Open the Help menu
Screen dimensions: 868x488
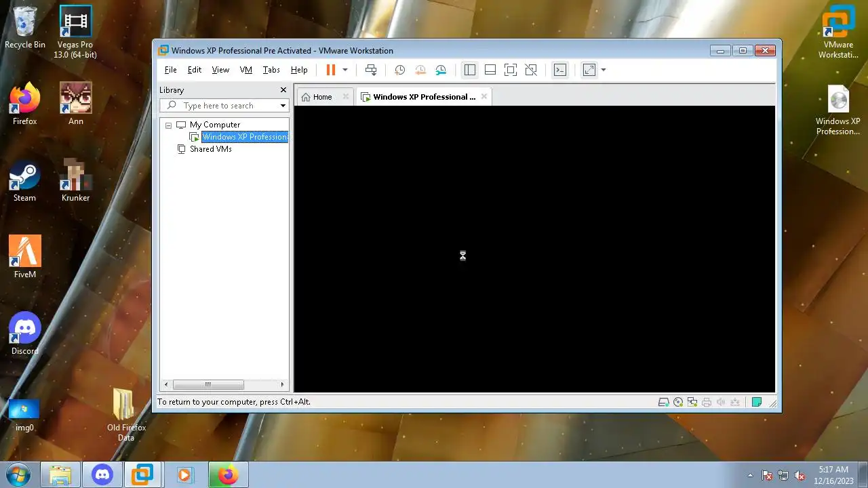[x=299, y=70]
